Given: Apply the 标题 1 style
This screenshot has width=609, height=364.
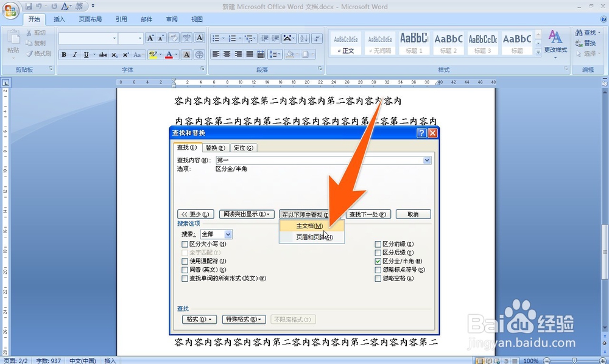Looking at the screenshot, I should coord(414,43).
